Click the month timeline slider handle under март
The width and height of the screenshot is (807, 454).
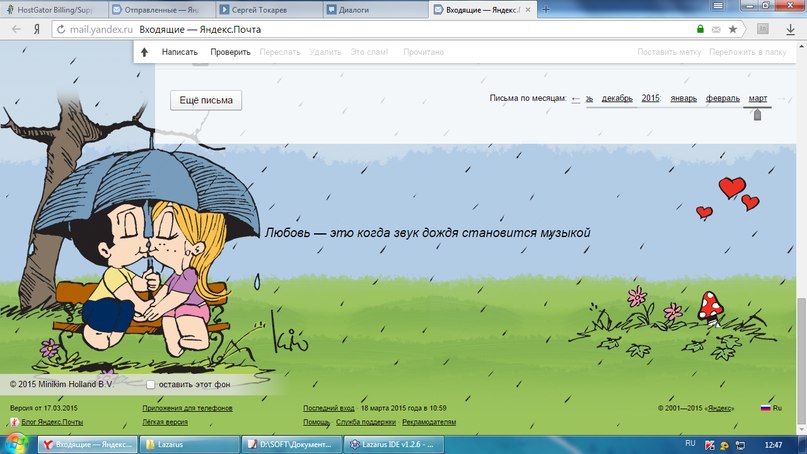point(757,115)
